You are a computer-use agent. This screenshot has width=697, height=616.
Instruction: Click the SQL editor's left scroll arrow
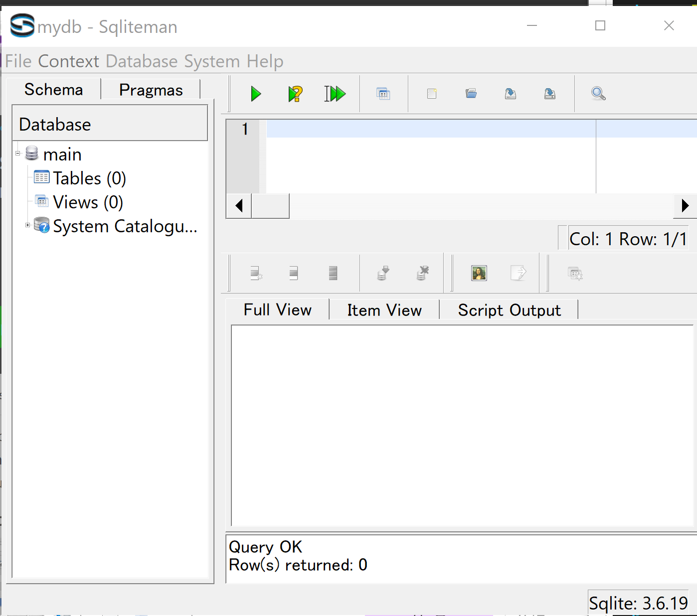click(239, 206)
